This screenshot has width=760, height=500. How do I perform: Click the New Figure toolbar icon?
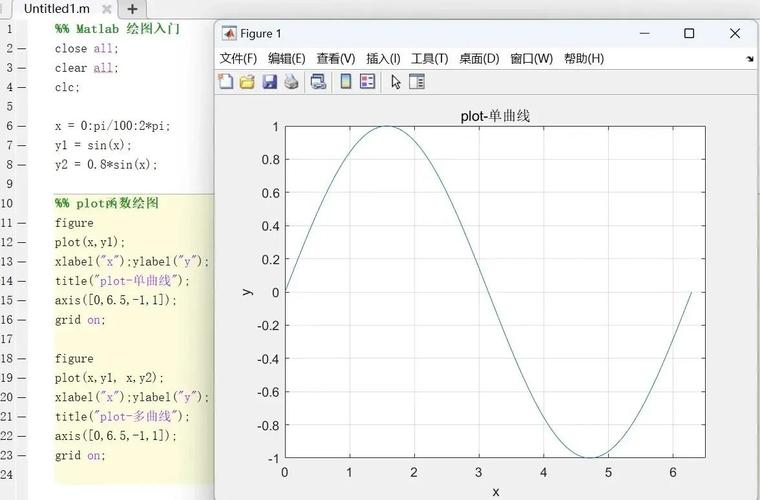click(226, 81)
